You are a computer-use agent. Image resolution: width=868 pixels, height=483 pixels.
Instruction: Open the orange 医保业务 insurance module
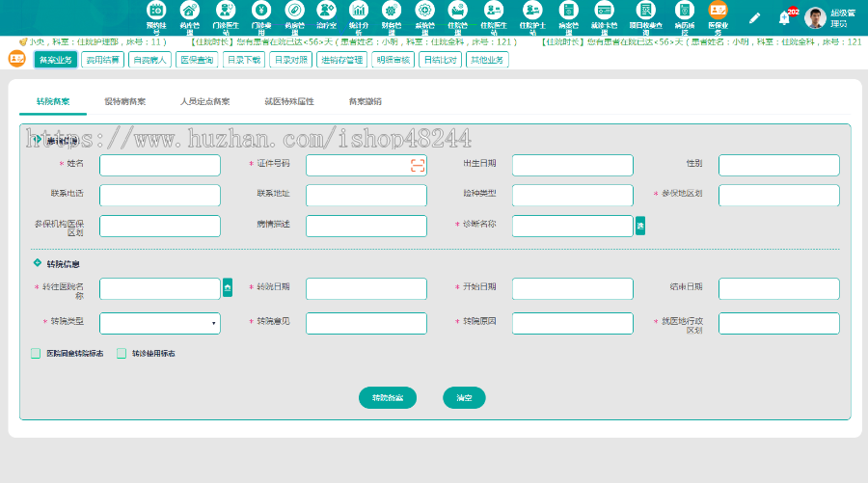[718, 17]
